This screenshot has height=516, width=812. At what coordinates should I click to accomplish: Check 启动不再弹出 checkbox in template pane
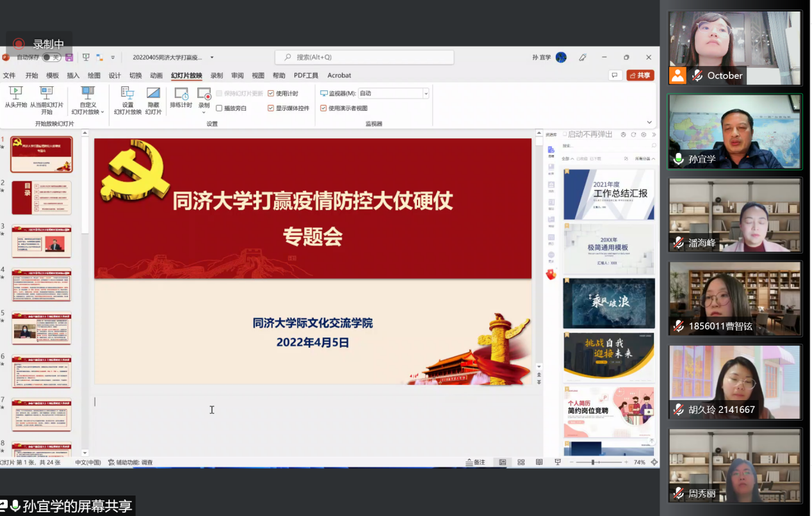(565, 134)
